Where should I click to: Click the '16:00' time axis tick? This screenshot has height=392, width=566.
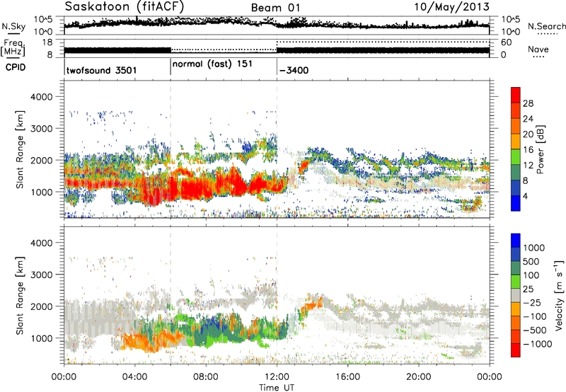pos(347,377)
